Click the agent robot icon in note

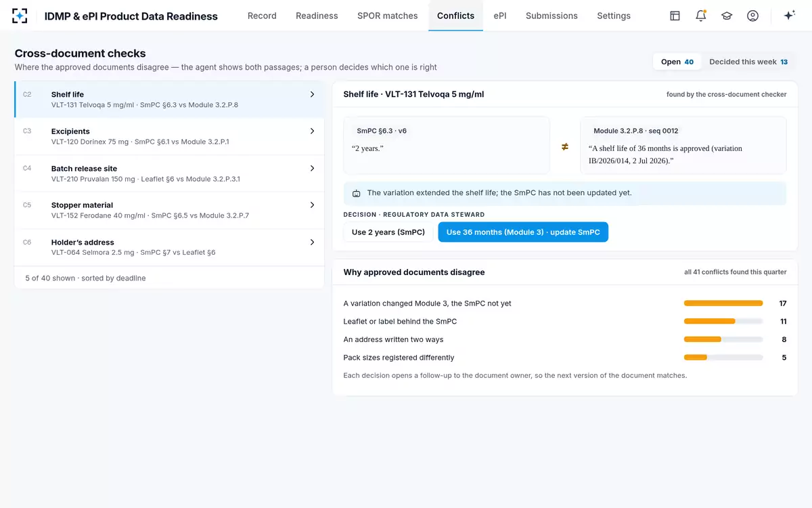tap(357, 193)
